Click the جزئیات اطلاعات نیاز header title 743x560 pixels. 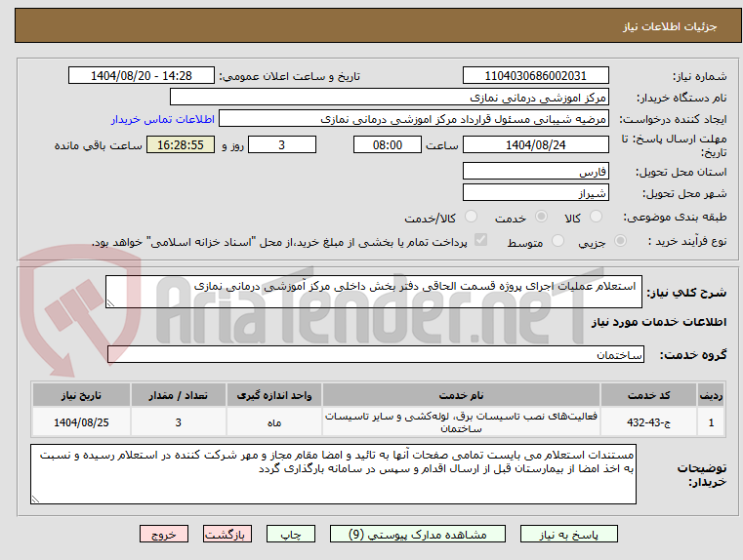(x=670, y=26)
